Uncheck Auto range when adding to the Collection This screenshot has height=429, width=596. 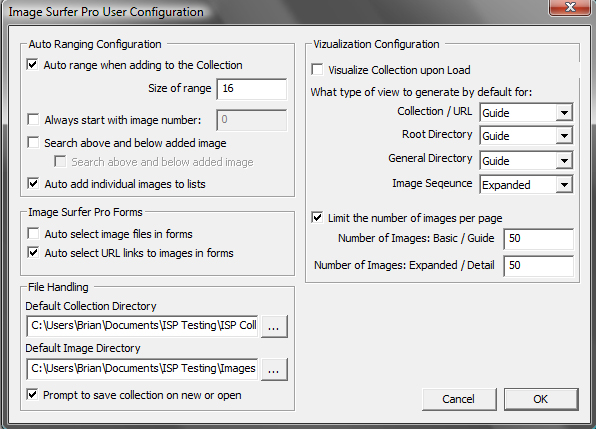(33, 65)
